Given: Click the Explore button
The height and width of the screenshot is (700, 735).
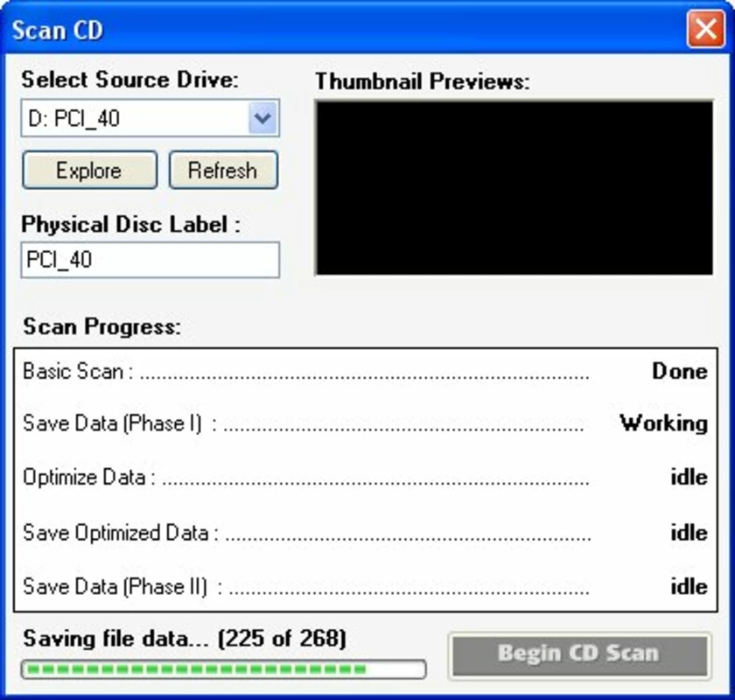Looking at the screenshot, I should [89, 170].
